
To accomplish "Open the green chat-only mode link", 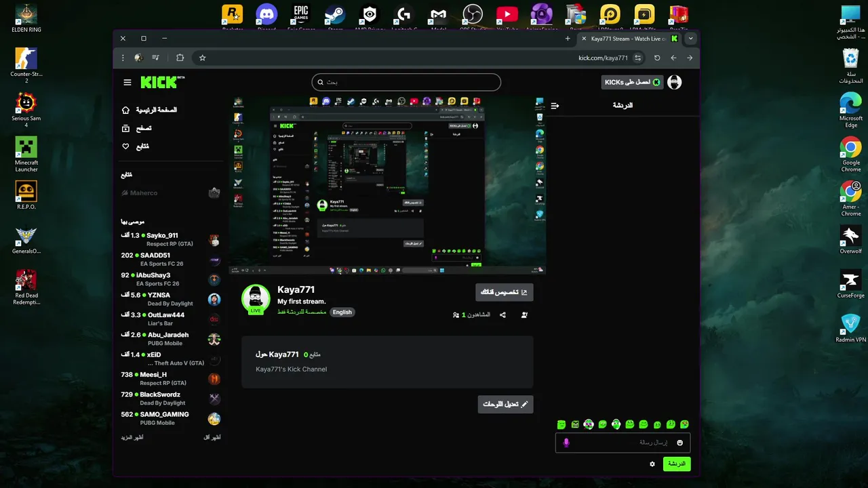I will 302,312.
